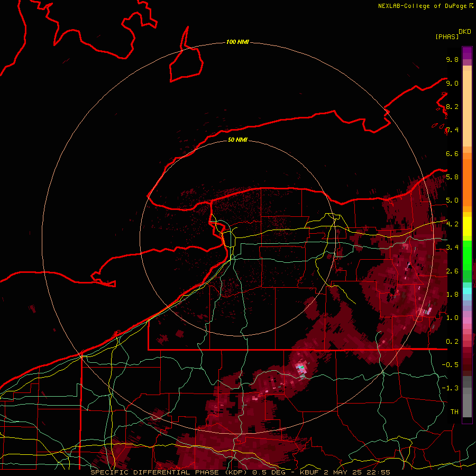Click the 5.0 legend value
The width and height of the screenshot is (476, 476).
coord(452,200)
